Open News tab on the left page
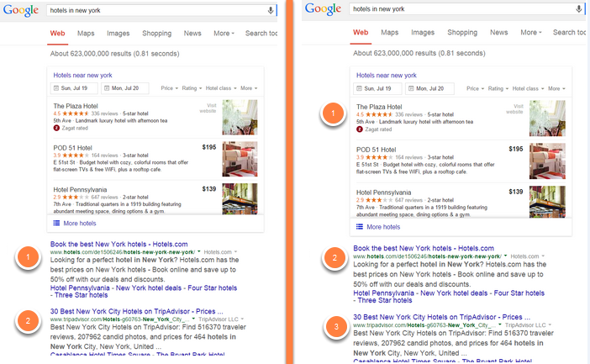The image size is (590, 364). (192, 33)
